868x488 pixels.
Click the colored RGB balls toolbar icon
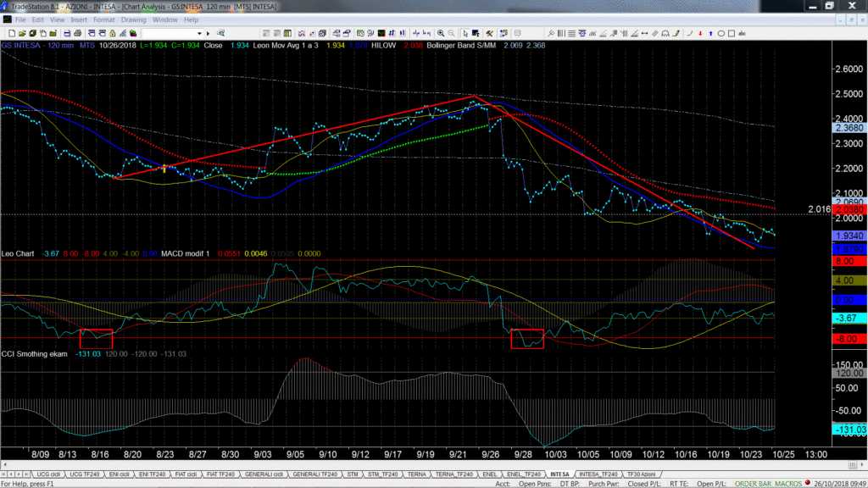[133, 33]
